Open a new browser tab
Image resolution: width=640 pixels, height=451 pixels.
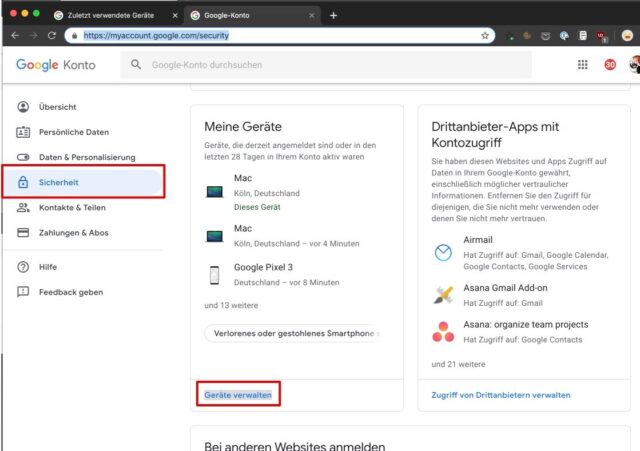(334, 15)
